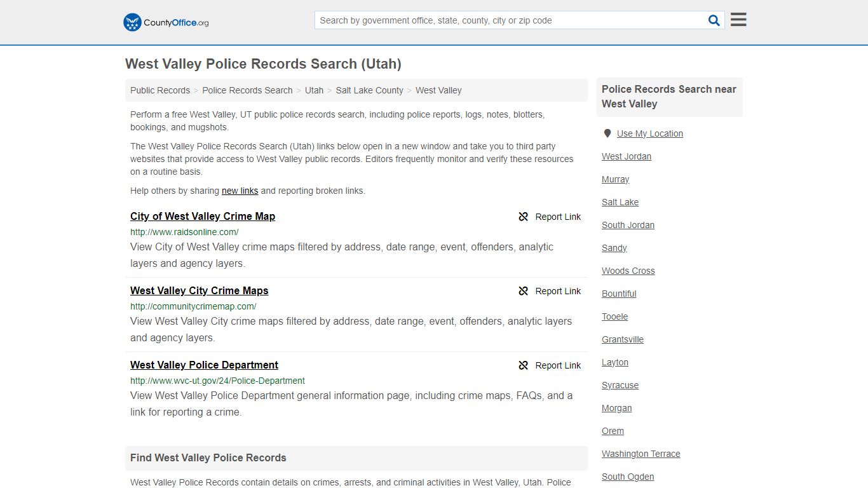Screen dimensions: 868x488
Task: Select Woods Cross nearby city
Action: pyautogui.click(x=628, y=271)
